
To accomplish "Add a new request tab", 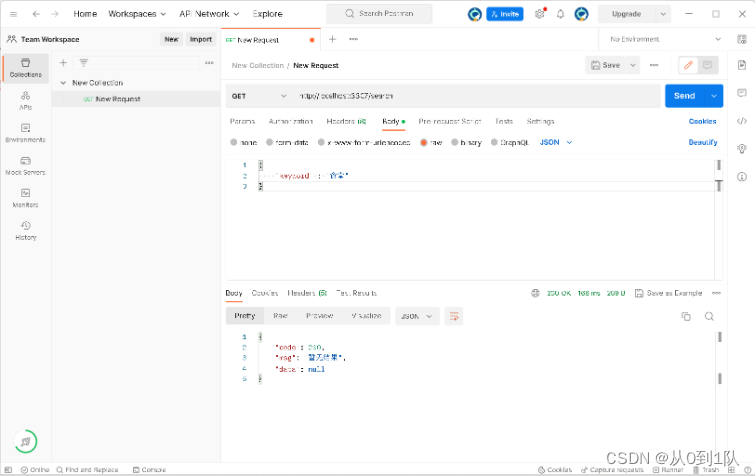I will point(332,39).
